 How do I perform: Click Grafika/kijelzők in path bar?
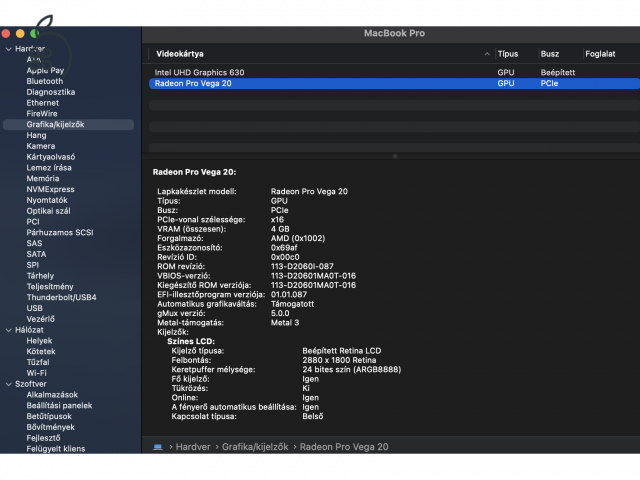[x=255, y=447]
